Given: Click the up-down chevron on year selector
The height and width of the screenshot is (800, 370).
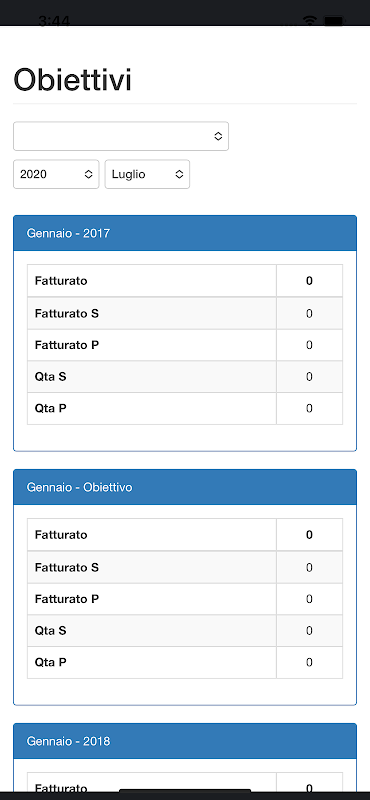Looking at the screenshot, I should tap(88, 174).
